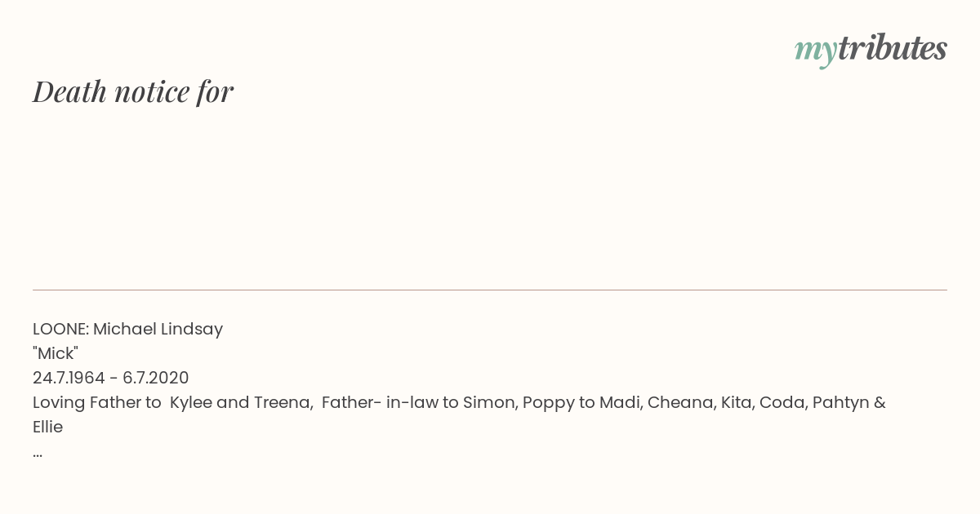Click the birth date 24.7.1964

(x=69, y=379)
